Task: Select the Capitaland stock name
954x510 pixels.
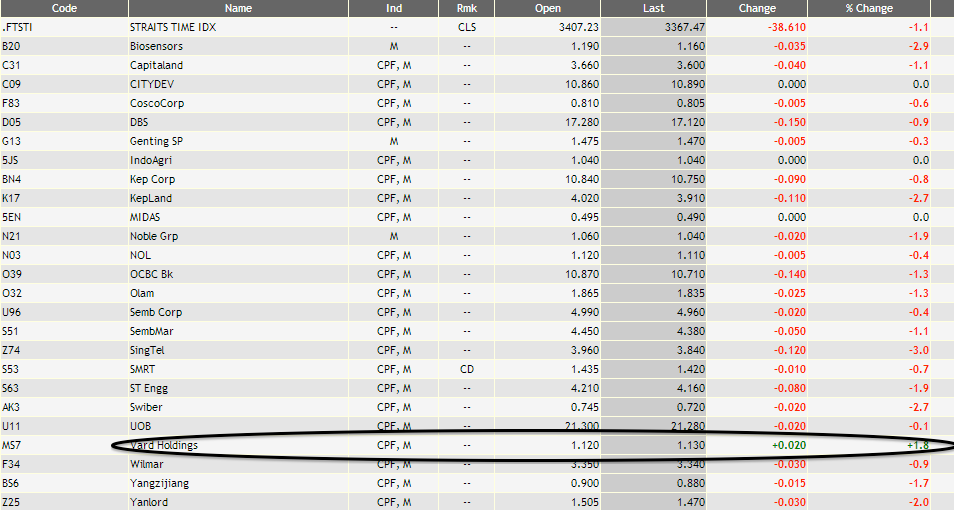Action: tap(157, 65)
